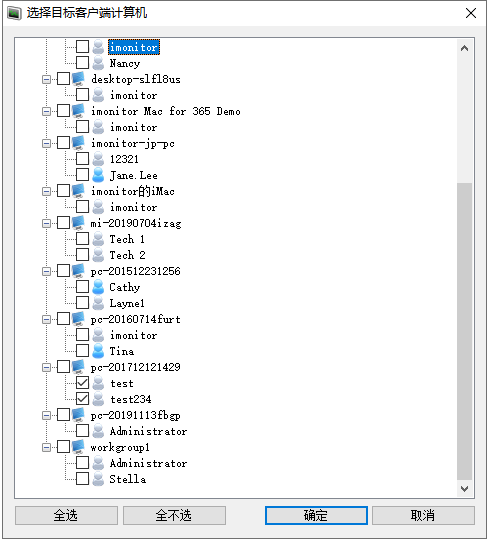Click the blue user icon beside Tina
This screenshot has height=541, width=489.
tap(98, 351)
